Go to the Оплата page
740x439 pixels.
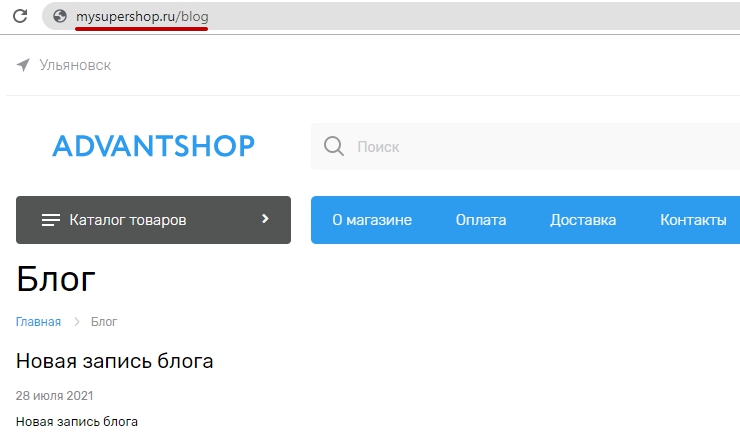point(481,220)
